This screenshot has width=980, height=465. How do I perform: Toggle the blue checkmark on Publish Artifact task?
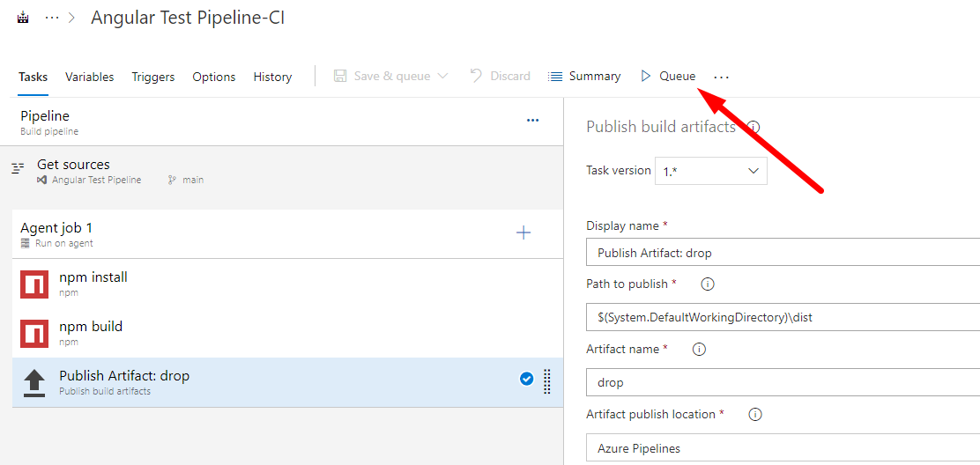(x=526, y=379)
